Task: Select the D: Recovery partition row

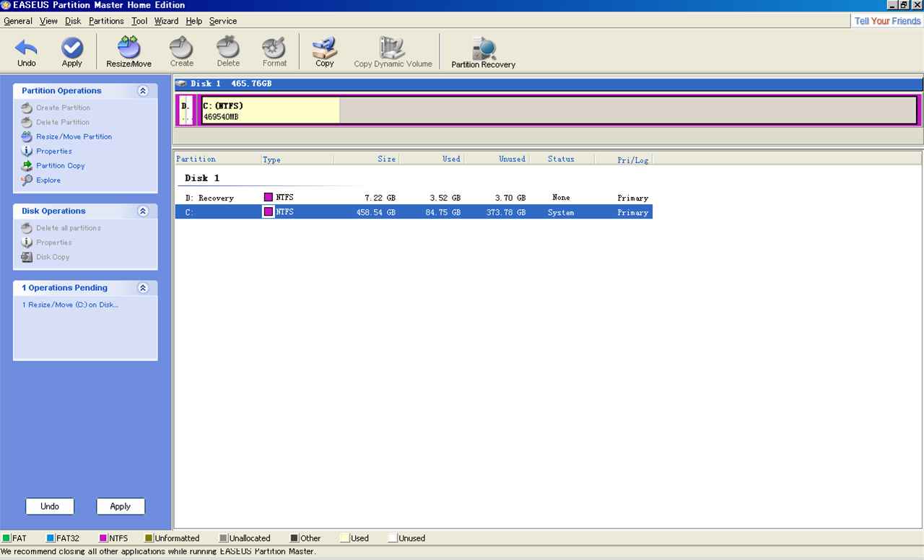Action: pyautogui.click(x=414, y=198)
